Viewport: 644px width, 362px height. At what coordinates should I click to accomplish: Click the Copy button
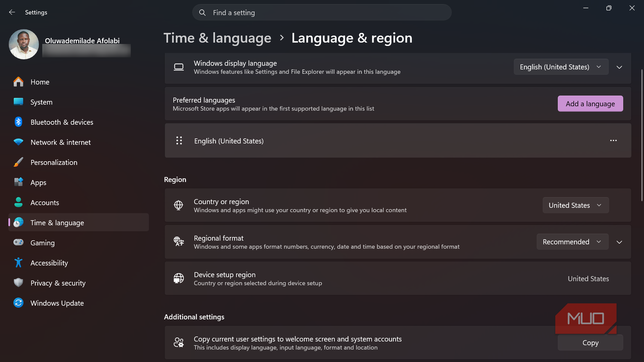point(590,343)
